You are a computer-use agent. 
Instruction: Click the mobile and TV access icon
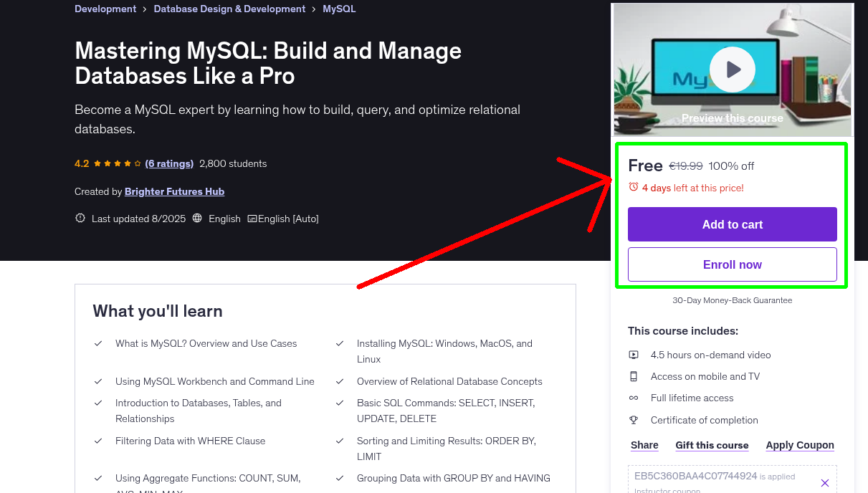tap(634, 375)
